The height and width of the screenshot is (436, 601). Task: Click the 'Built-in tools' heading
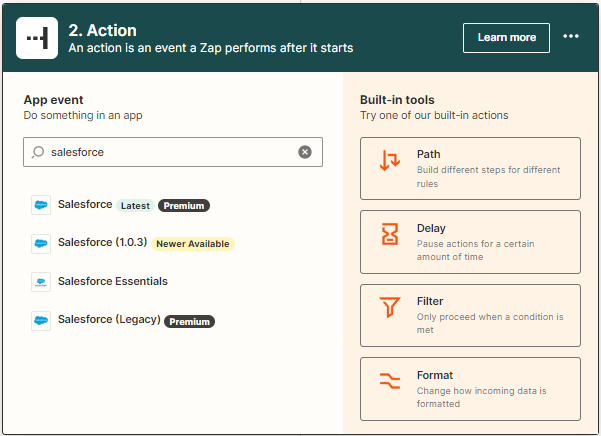tap(397, 100)
